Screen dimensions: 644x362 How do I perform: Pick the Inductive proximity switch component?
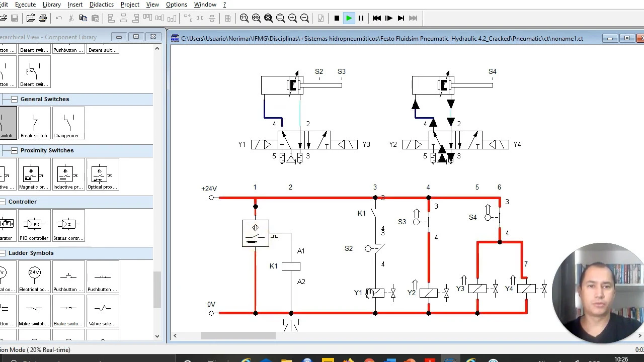click(68, 174)
